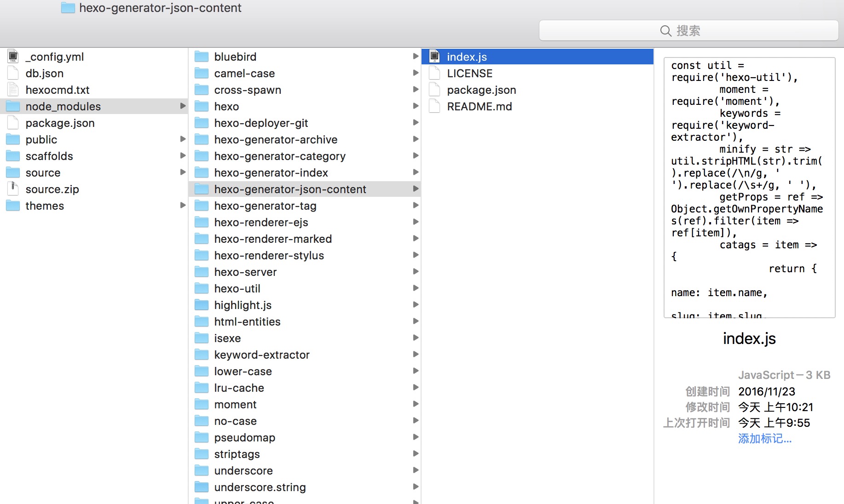Click the bluebird folder icon
844x504 pixels.
202,57
